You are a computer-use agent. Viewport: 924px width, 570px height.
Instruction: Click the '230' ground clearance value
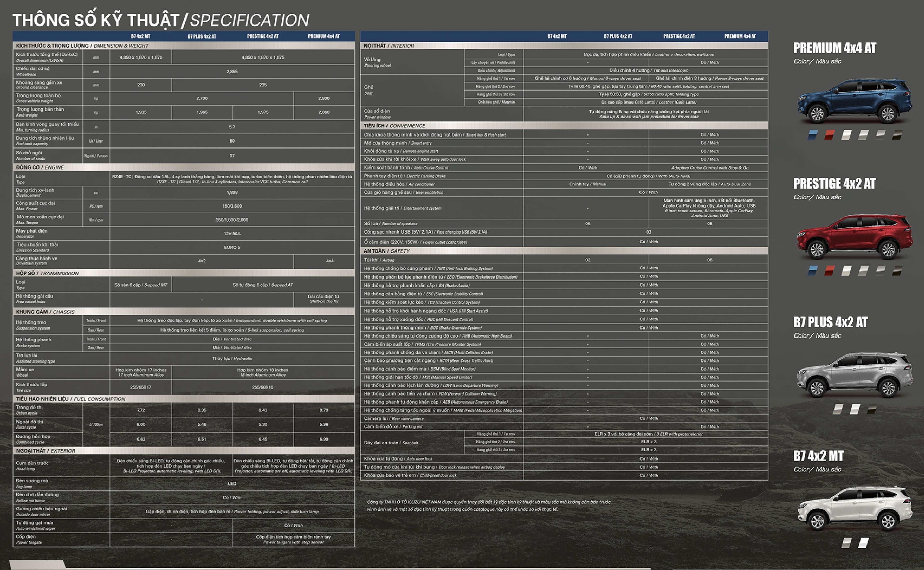[141, 85]
